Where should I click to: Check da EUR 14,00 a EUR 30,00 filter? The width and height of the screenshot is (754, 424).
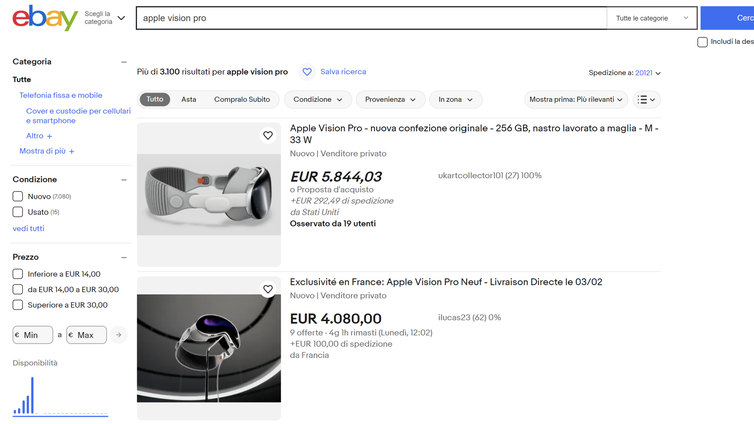tap(18, 289)
